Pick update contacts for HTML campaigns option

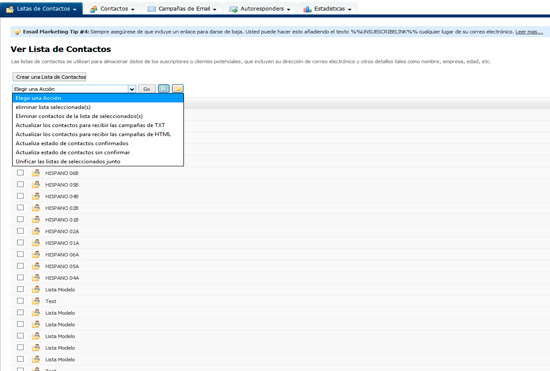[98, 134]
